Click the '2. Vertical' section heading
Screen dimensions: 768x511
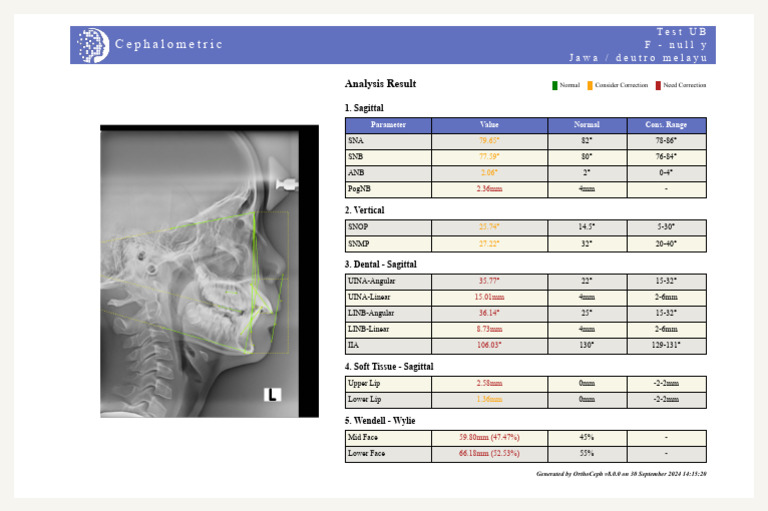coord(364,210)
